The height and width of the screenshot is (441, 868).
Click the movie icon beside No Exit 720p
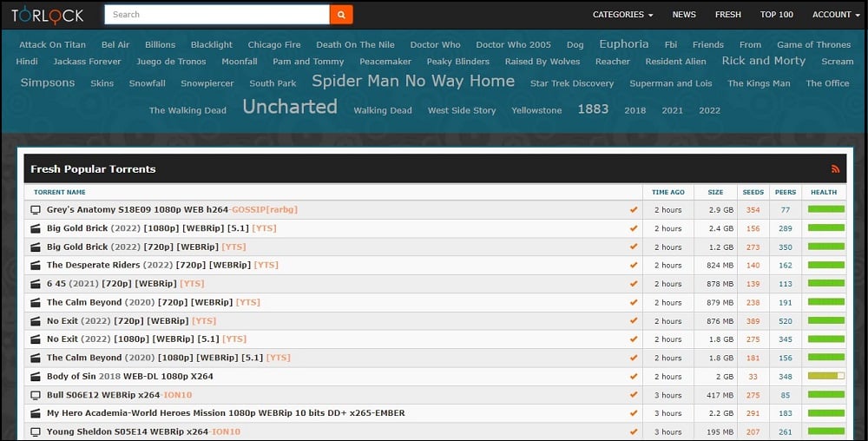[x=36, y=321]
